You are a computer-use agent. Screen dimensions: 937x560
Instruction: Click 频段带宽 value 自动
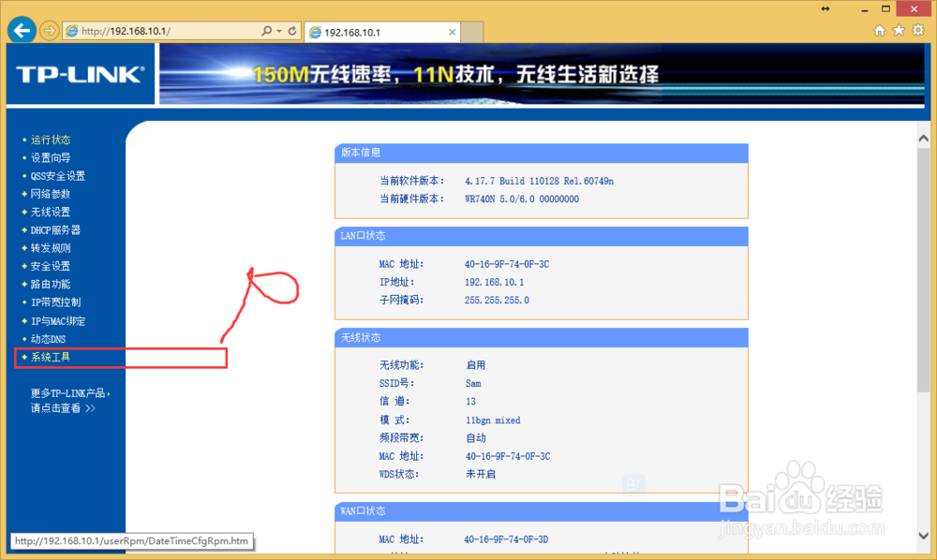coord(476,438)
